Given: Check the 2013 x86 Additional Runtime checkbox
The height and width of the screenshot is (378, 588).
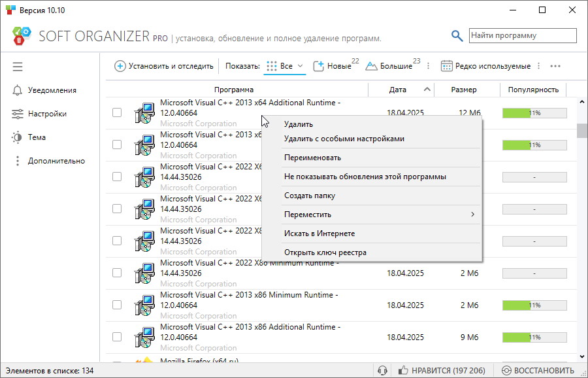Looking at the screenshot, I should click(117, 337).
